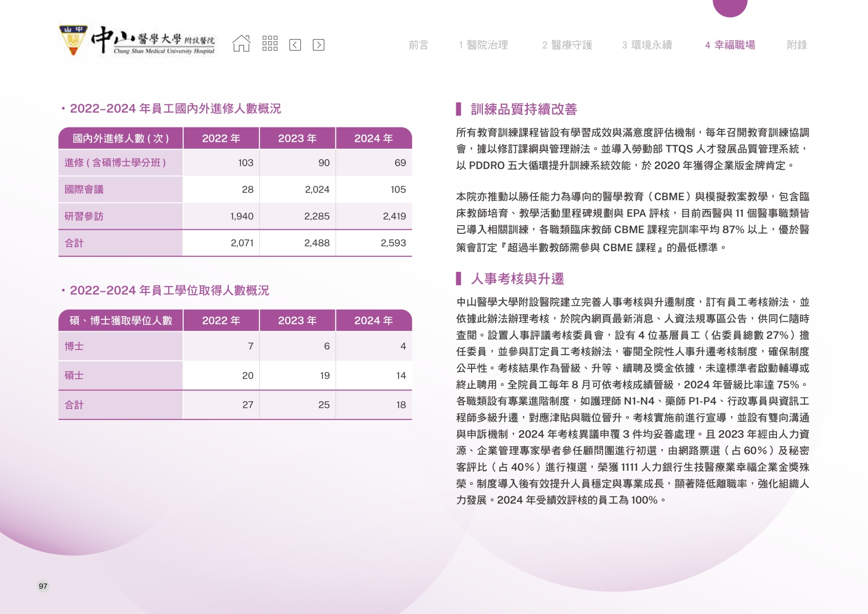Click the purple active-chapter circle marker
This screenshot has height=614, width=868.
point(730,6)
